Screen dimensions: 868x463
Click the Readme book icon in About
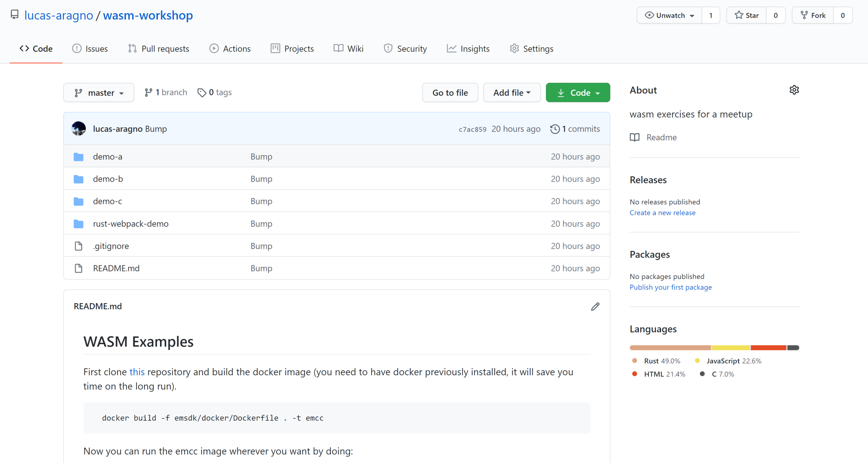(635, 137)
